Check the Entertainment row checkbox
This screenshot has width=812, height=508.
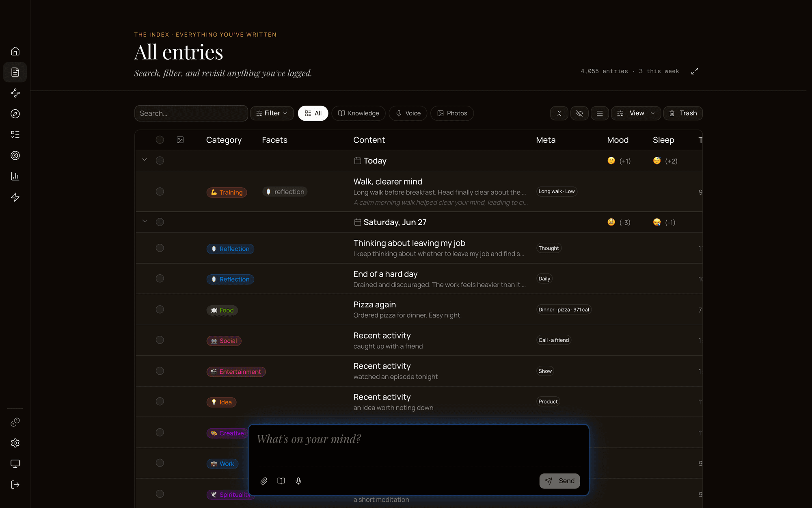[160, 371]
